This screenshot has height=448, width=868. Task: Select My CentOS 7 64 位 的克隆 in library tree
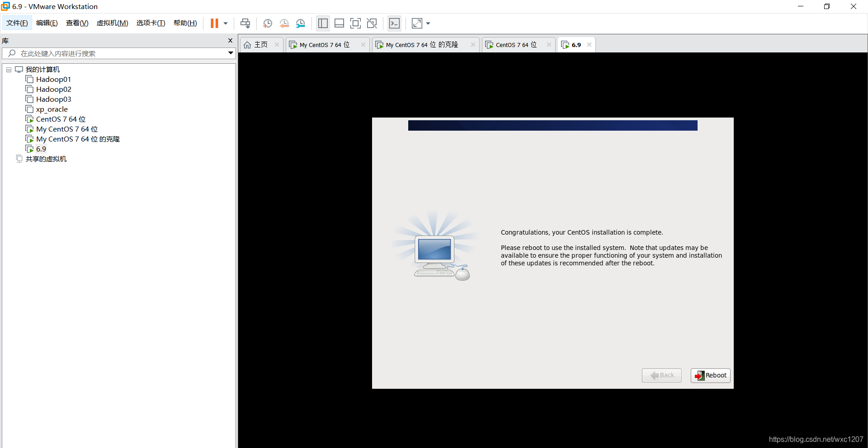point(78,139)
